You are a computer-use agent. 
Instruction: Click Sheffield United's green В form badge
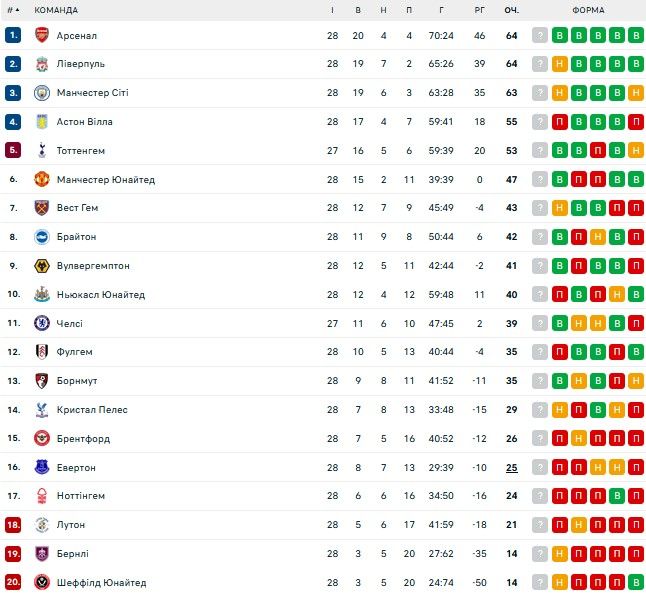click(636, 582)
